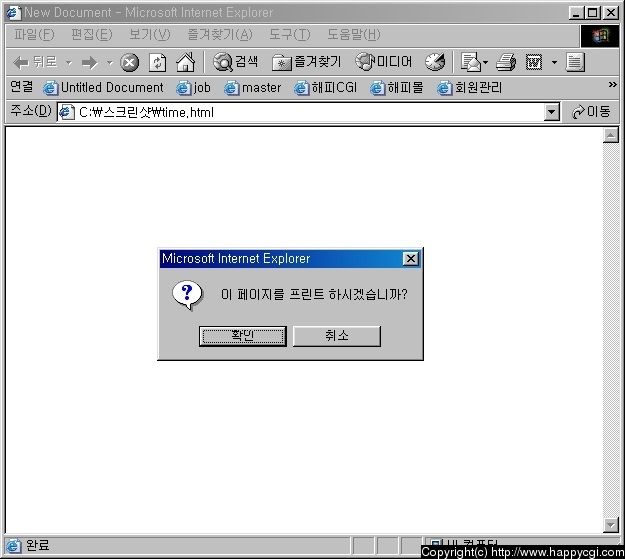Minimize the Internet Explorer window
Screen dimensions: 625x559
pyautogui.click(x=576, y=13)
